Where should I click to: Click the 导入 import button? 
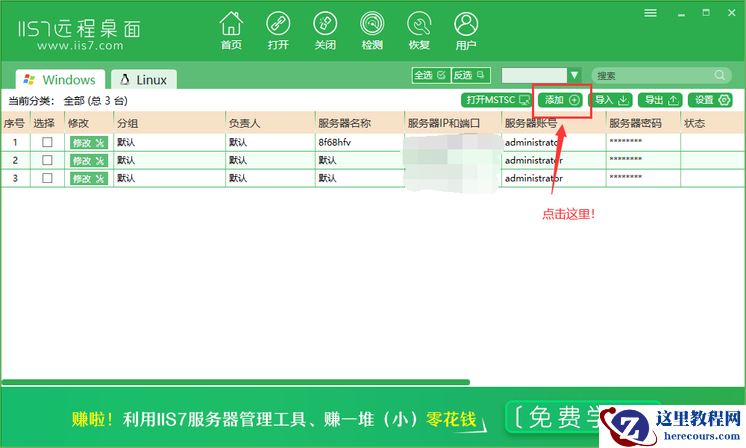(612, 100)
